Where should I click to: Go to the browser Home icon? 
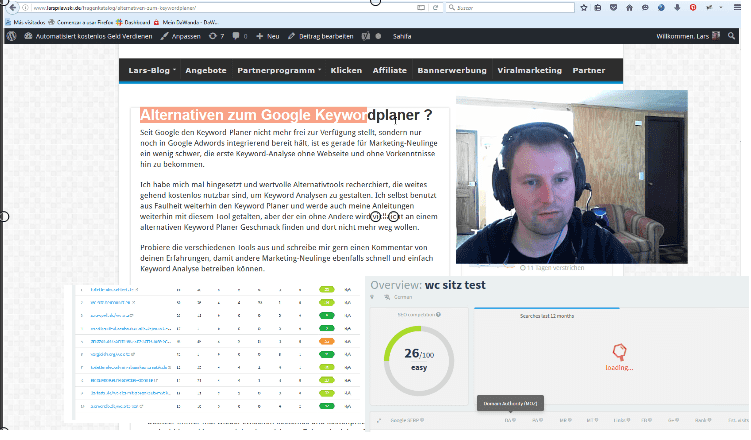click(x=629, y=8)
